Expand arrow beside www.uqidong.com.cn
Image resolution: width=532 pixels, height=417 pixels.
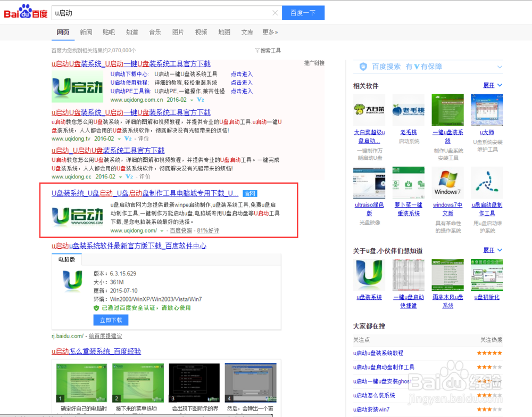[192, 100]
